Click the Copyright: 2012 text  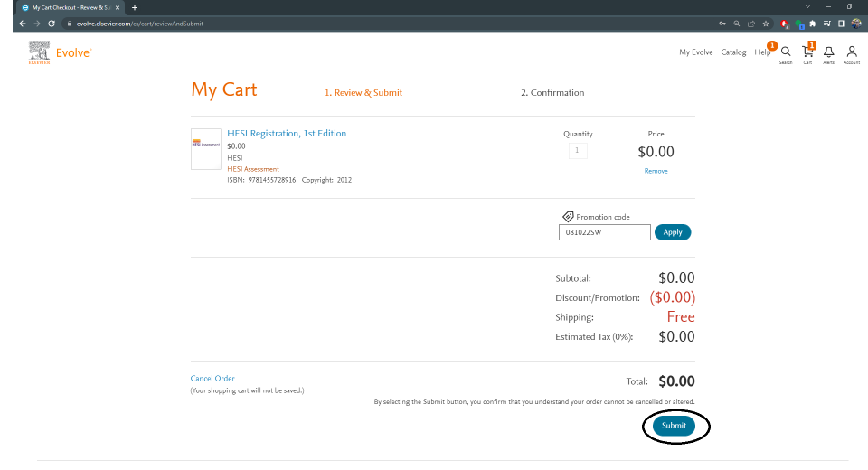[326, 180]
